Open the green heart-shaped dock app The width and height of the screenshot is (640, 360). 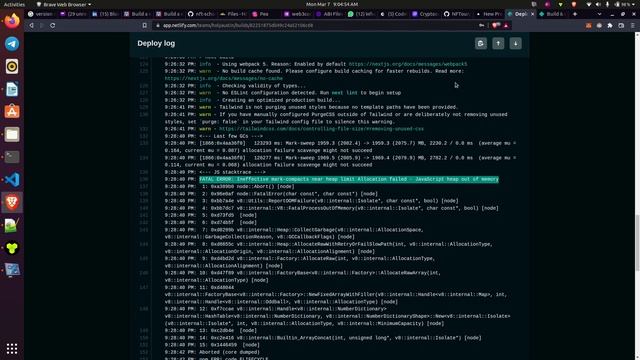(12, 248)
